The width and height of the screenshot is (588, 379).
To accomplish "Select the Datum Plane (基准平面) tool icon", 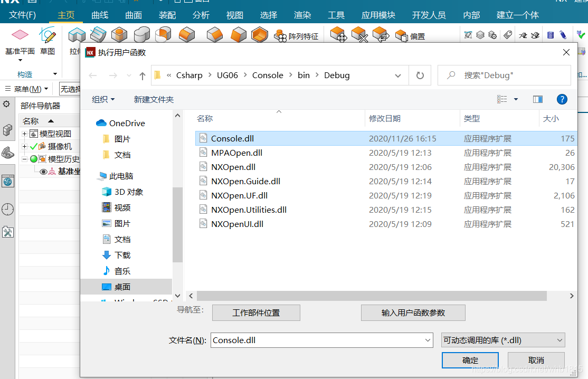I will click(20, 35).
